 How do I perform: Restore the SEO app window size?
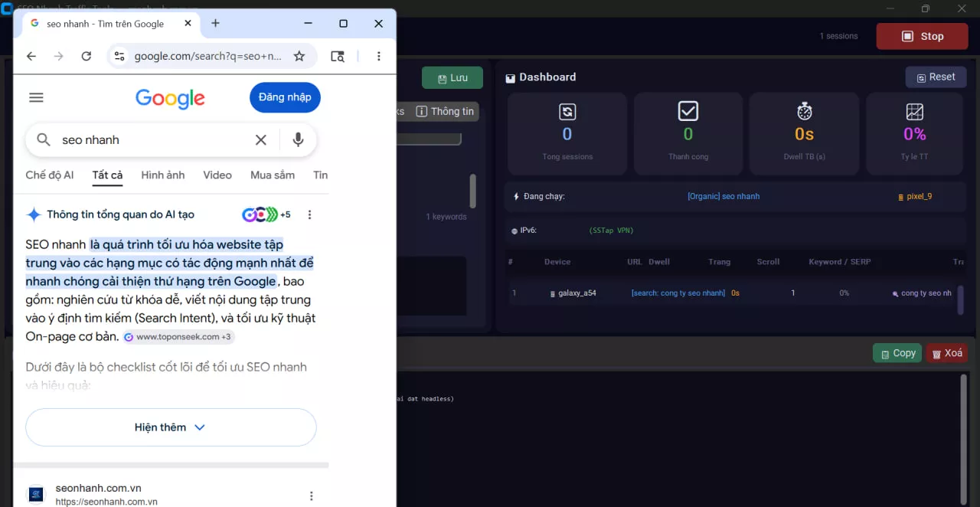pyautogui.click(x=926, y=8)
